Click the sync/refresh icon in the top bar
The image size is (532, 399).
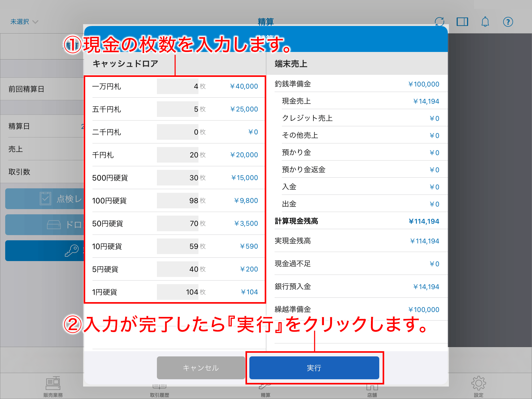[440, 22]
